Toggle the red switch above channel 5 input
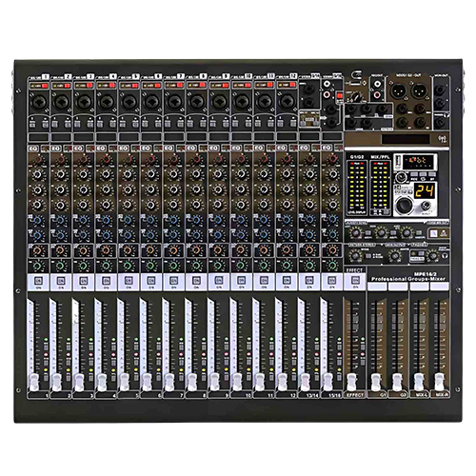 click(135, 86)
